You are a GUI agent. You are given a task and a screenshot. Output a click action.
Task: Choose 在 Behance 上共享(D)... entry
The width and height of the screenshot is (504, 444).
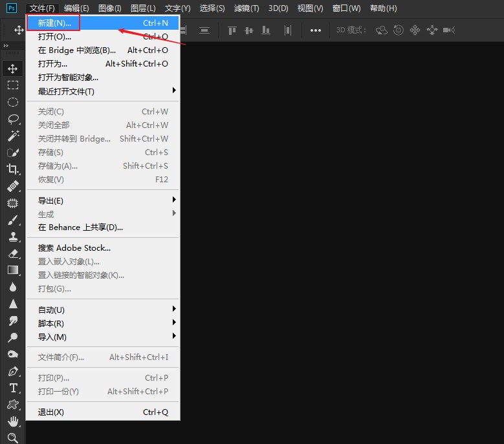[x=103, y=227]
